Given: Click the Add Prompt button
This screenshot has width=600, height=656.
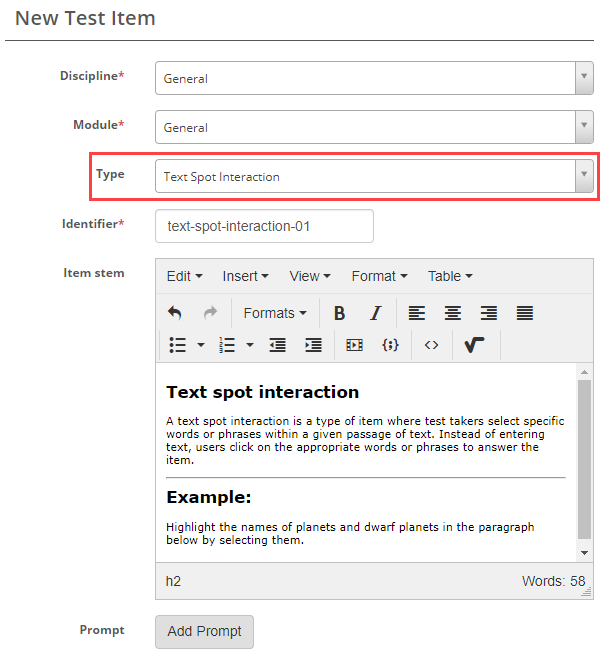Looking at the screenshot, I should tap(204, 631).
